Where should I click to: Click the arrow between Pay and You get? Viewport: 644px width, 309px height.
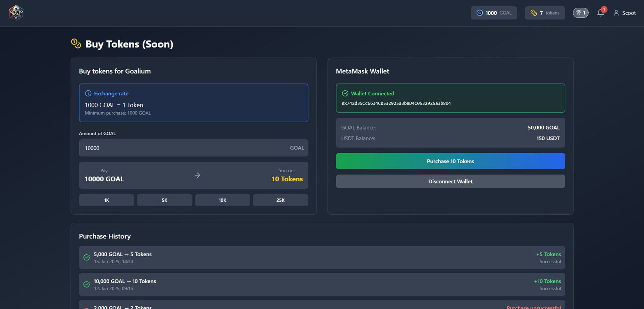[197, 175]
